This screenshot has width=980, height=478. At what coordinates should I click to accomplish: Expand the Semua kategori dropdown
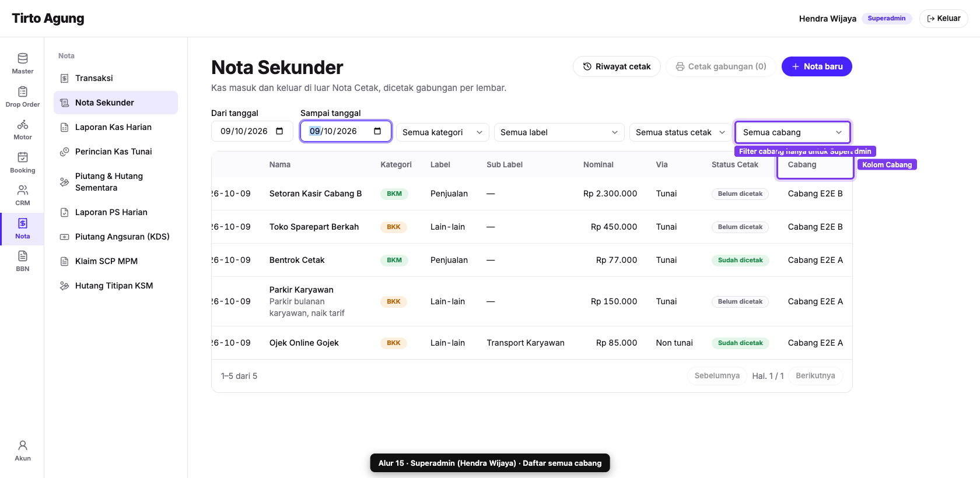(442, 132)
